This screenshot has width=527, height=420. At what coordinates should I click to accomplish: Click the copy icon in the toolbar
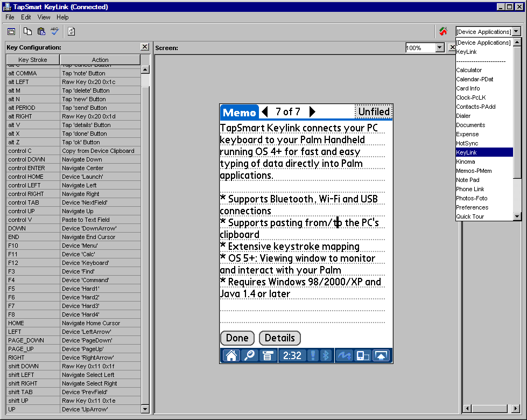(27, 31)
